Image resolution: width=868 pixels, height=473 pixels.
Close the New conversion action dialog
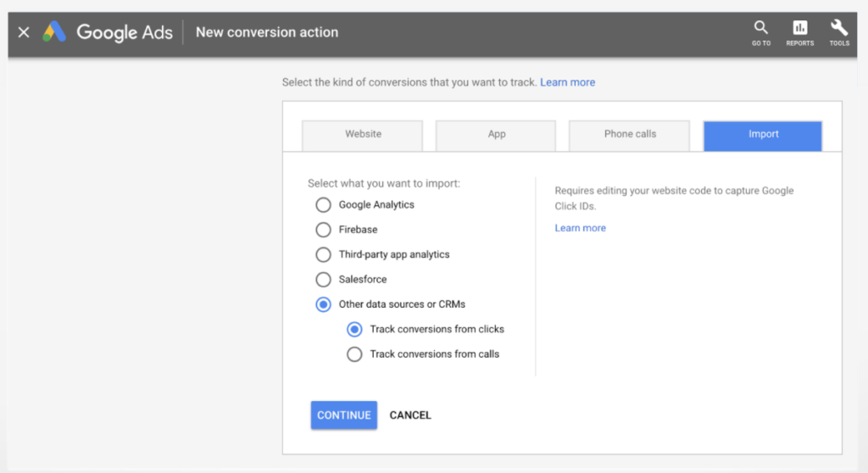pyautogui.click(x=24, y=32)
